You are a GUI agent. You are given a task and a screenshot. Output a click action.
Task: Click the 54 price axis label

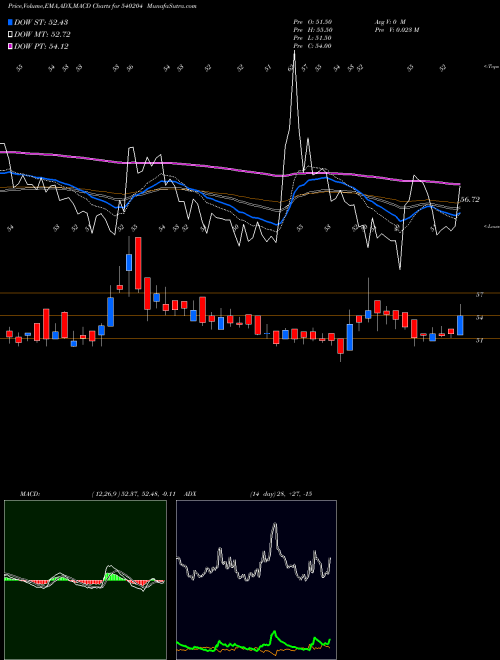(x=479, y=317)
